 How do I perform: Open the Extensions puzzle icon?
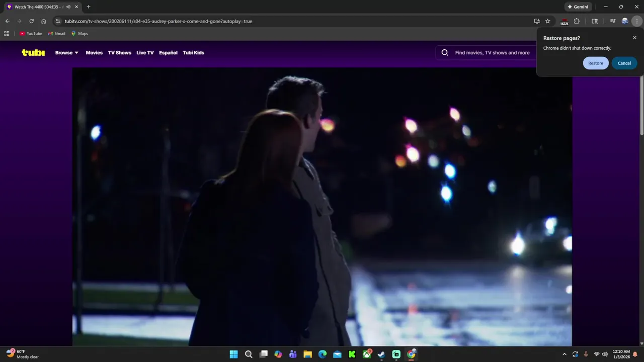pos(577,21)
